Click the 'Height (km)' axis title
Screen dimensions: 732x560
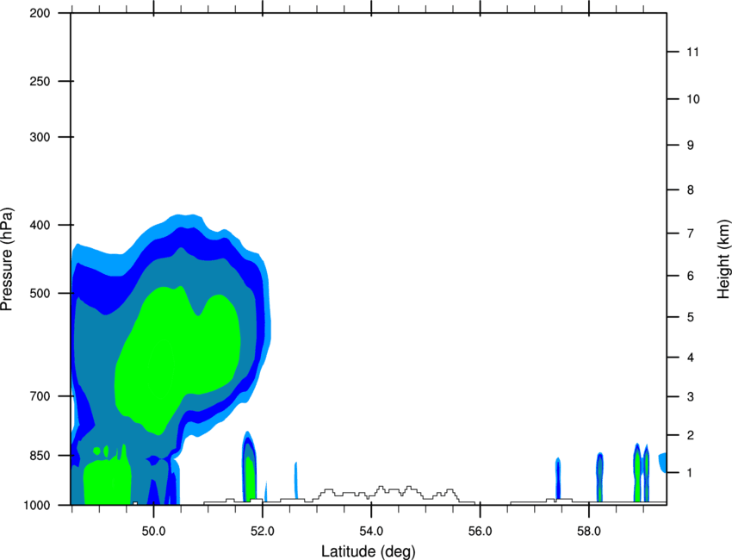(723, 259)
